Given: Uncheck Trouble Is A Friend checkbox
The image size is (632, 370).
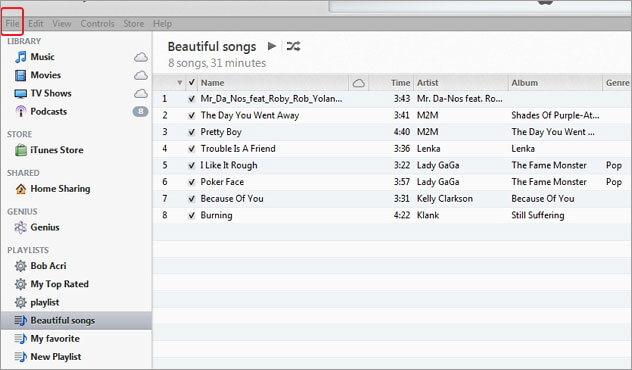Looking at the screenshot, I should coord(191,149).
